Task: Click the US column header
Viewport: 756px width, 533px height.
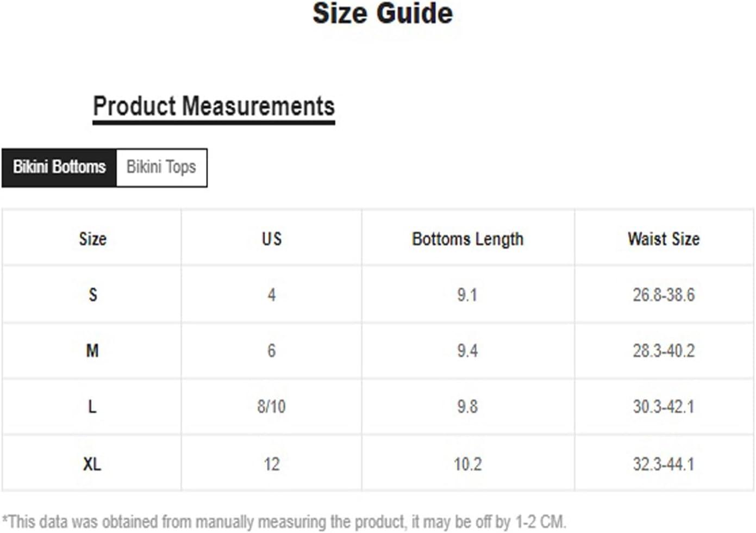Action: [x=271, y=239]
